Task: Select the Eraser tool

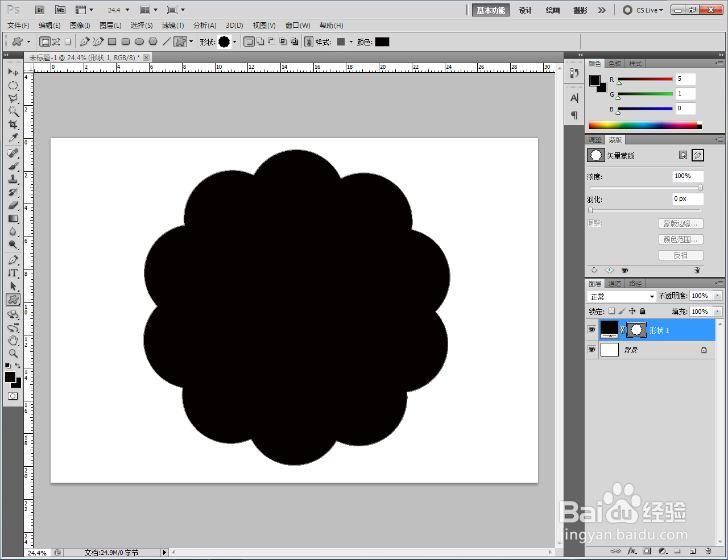Action: (13, 205)
